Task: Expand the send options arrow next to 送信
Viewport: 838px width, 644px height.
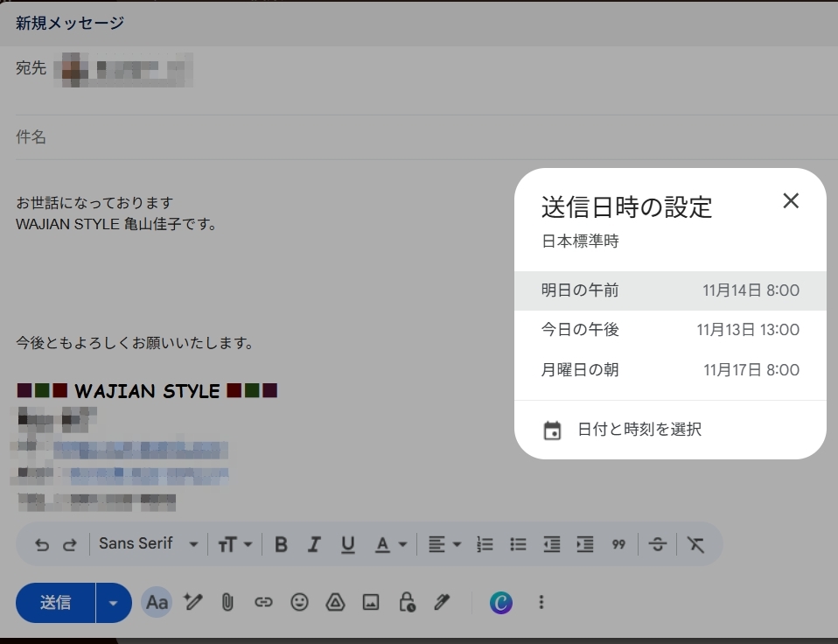Action: (115, 602)
